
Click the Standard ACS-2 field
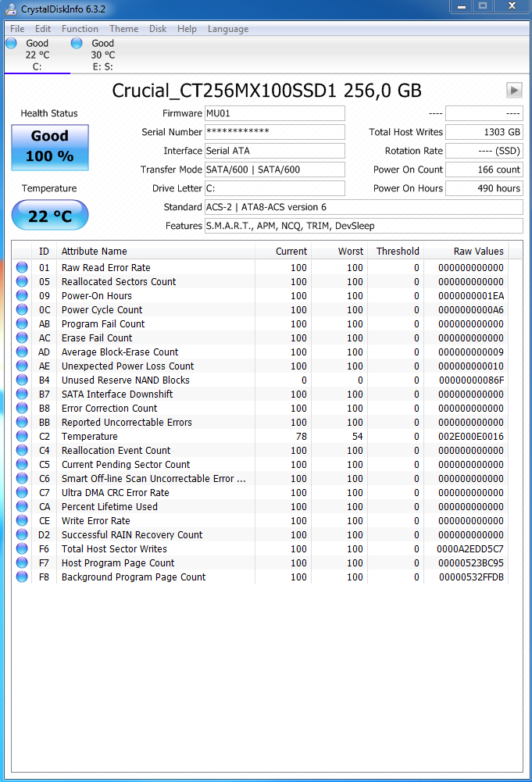tap(364, 207)
